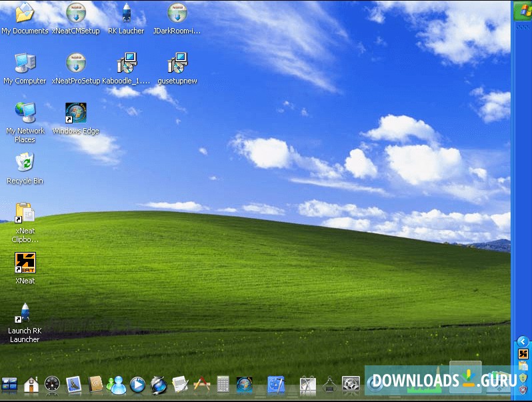Image resolution: width=532 pixels, height=402 pixels.
Task: Click the house Home icon in dock
Action: click(31, 384)
